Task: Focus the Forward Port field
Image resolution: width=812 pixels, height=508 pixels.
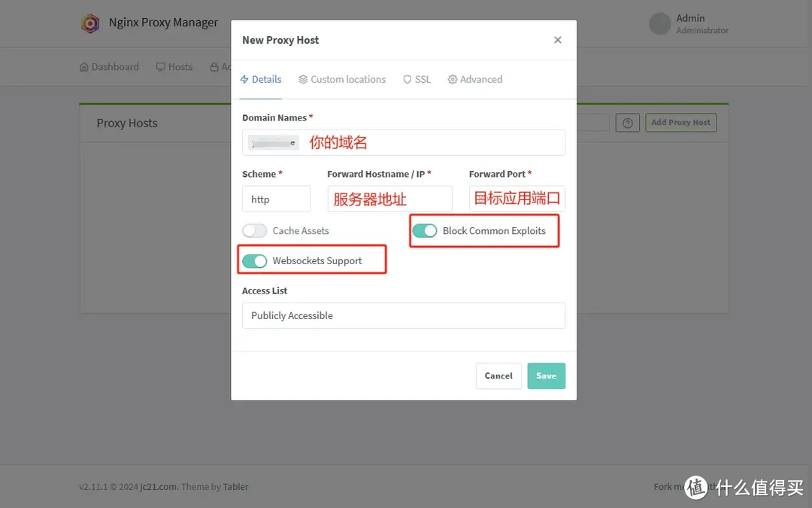Action: [517, 199]
